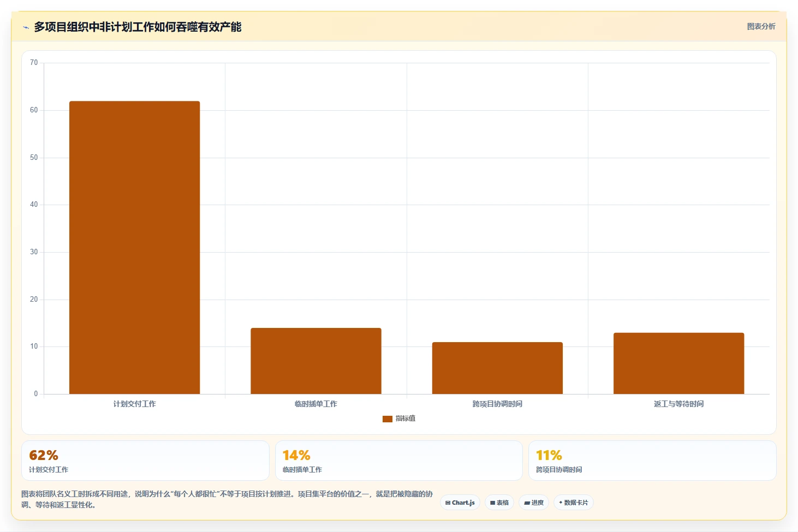
Task: Click the 计划交付工作 x-axis label
Action: (134, 404)
